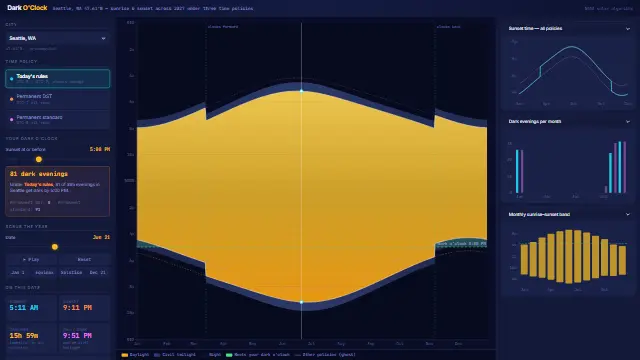Image resolution: width=640 pixels, height=360 pixels.
Task: Click the Daylight legend swatch
Action: click(x=125, y=355)
